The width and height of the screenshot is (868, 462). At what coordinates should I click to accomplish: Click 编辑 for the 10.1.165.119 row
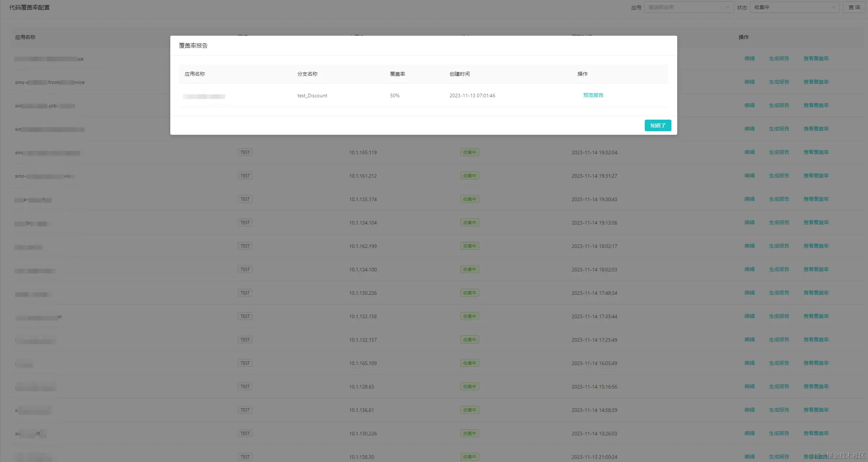tap(749, 152)
